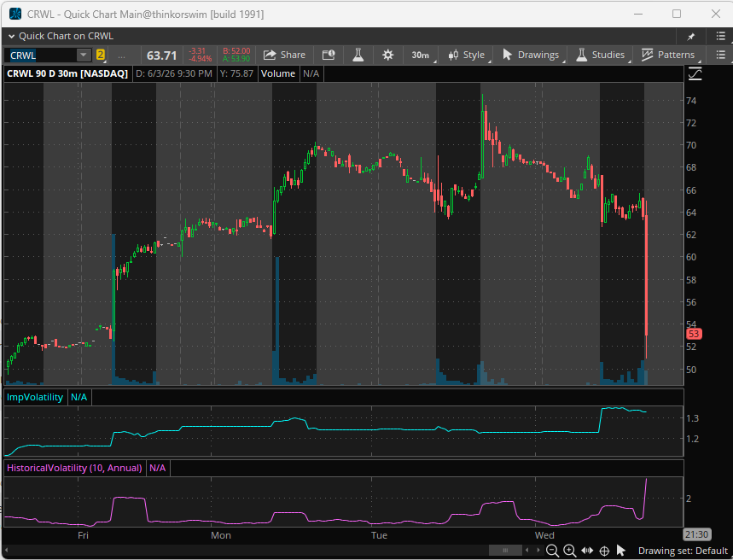Open the 30m timeframe dropdown

click(421, 55)
